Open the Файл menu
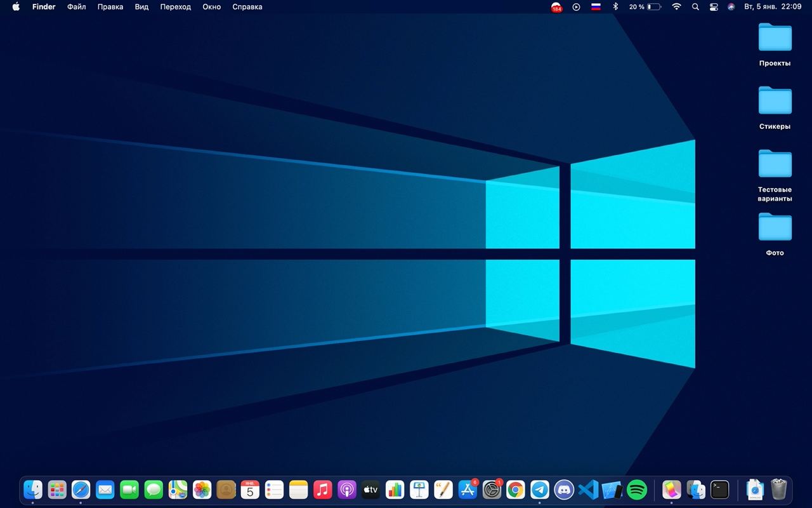The image size is (812, 508). pyautogui.click(x=76, y=7)
